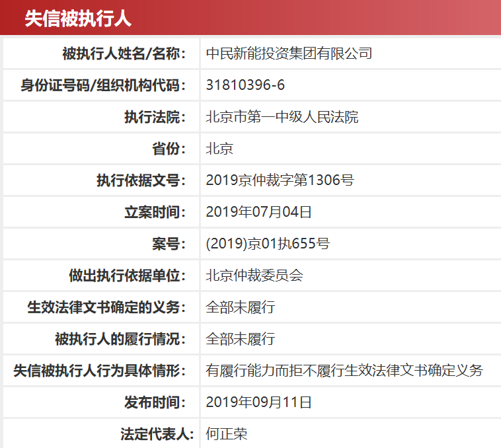Image resolution: width=501 pixels, height=448 pixels.
Task: Click the 立案时间 label
Action: 155,212
